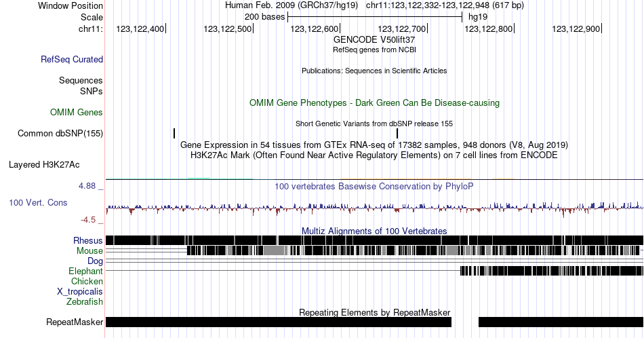
Task: Click the OMIM Genes track label
Action: 77,112
